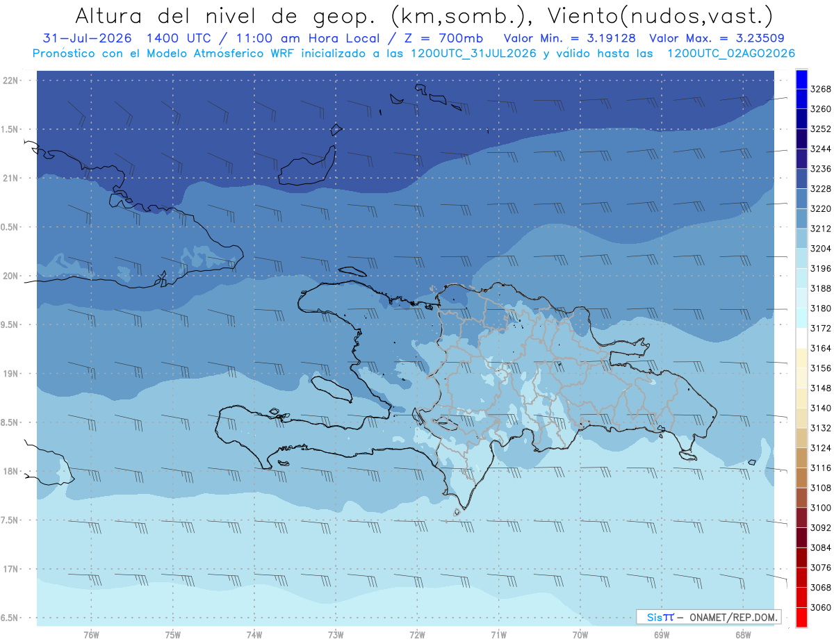Click the 'ONAMET/REP.DOM.' credit label
Screen dimensions: 834x644
point(733,617)
